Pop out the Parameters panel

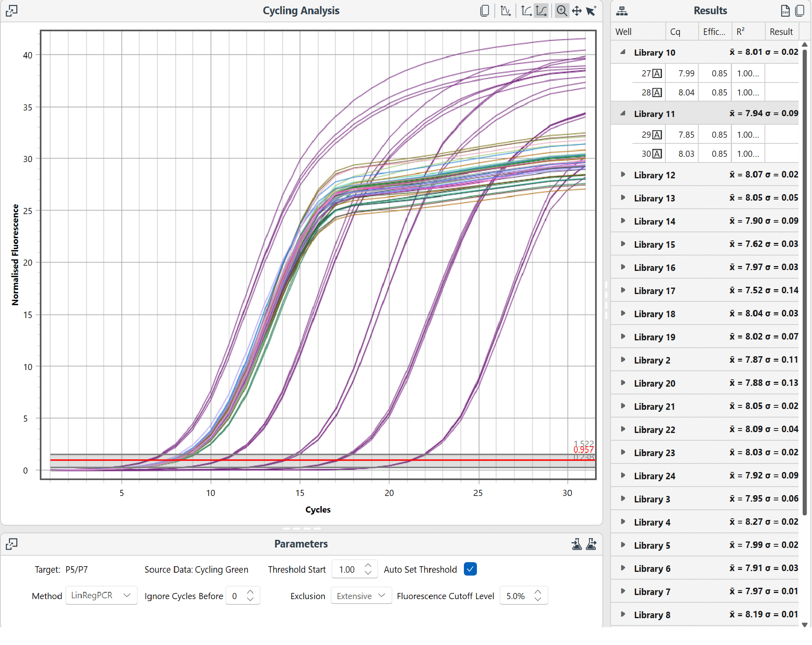(x=11, y=544)
